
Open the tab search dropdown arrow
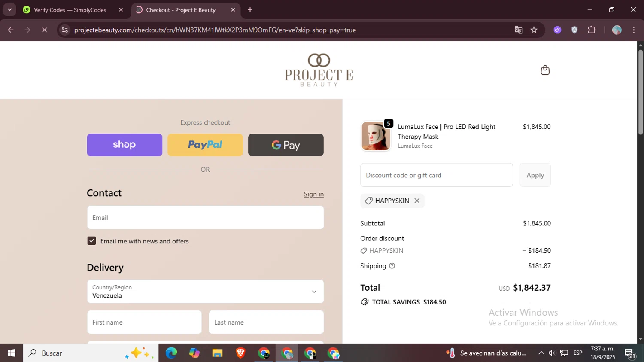coord(9,10)
